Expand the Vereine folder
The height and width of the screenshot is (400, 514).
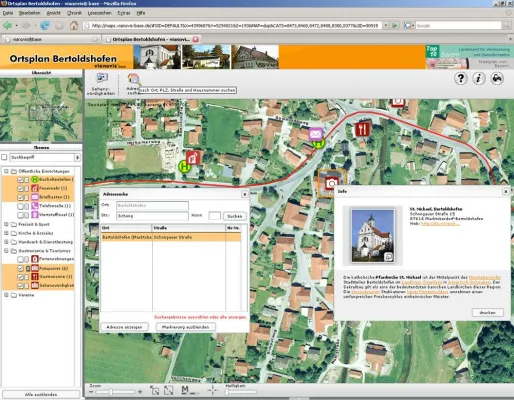6,295
